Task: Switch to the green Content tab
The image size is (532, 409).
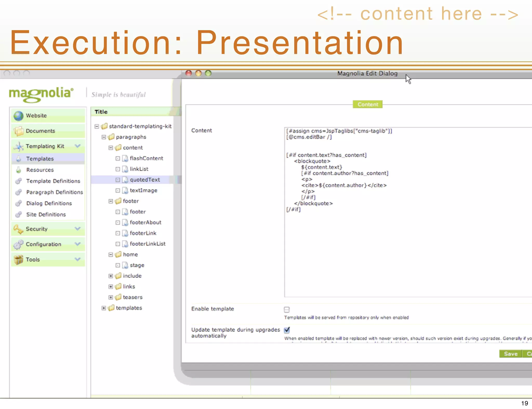Action: tap(368, 104)
